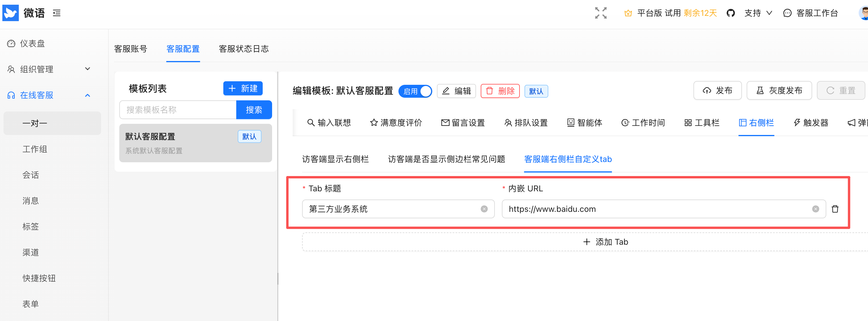Open the 支持 dropdown menu
This screenshot has height=321, width=868.
click(x=758, y=13)
